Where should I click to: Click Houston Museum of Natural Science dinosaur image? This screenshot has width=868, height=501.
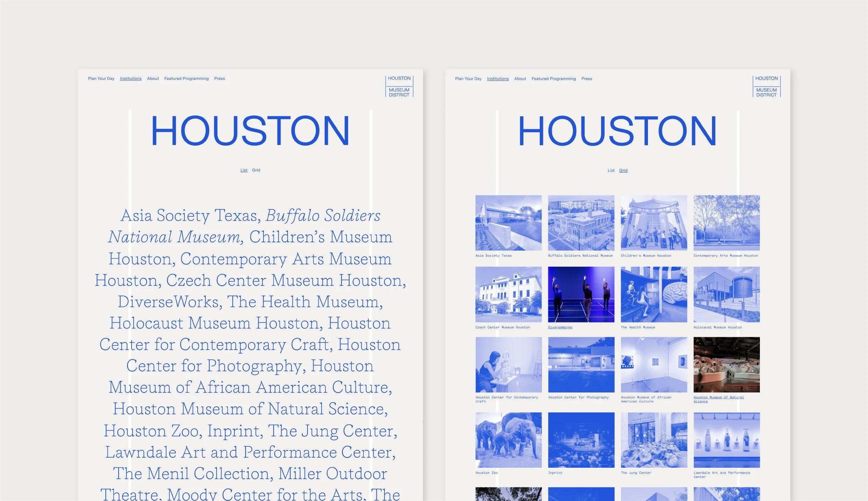click(x=726, y=364)
